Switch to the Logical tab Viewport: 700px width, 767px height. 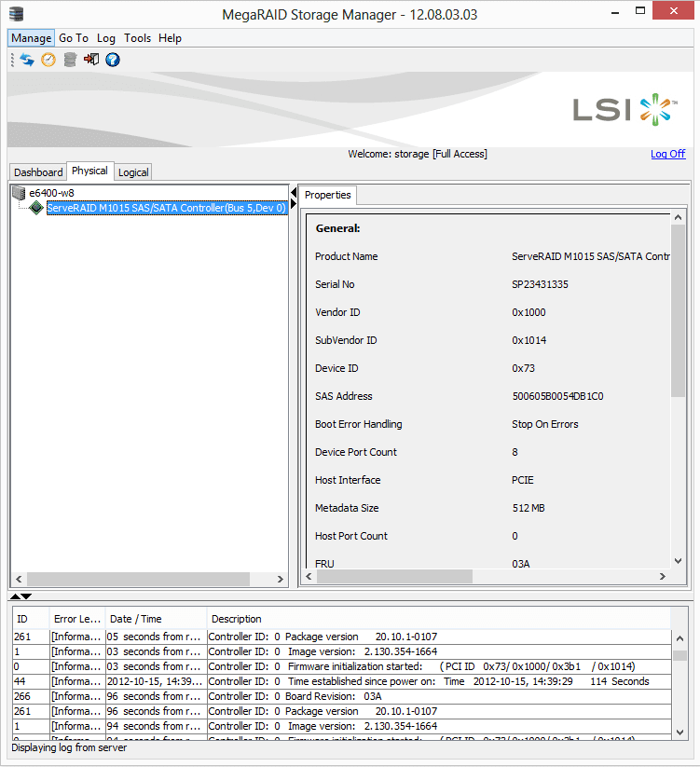133,172
